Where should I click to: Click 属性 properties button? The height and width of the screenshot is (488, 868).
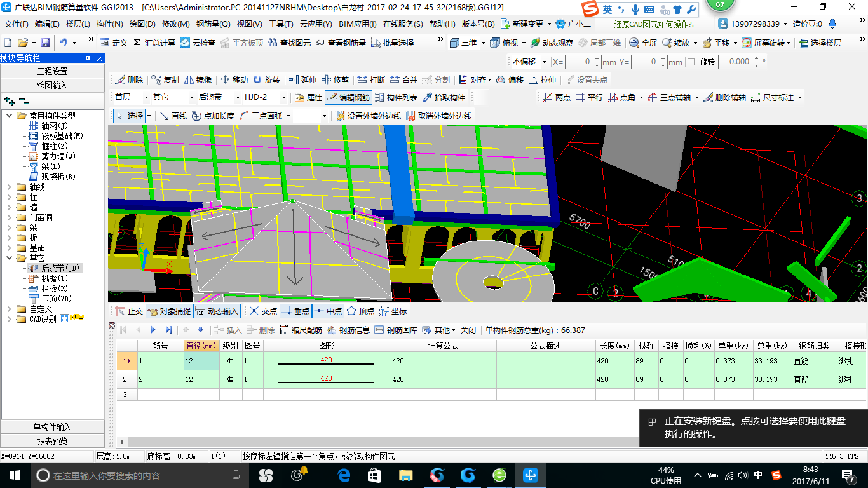click(309, 97)
